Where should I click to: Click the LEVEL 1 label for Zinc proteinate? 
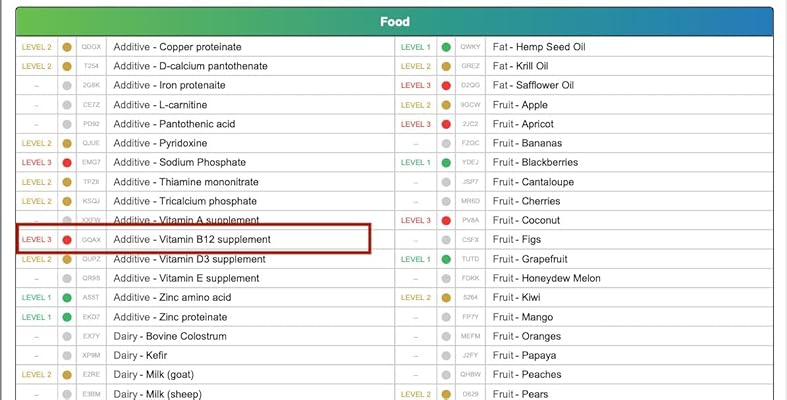[36, 317]
